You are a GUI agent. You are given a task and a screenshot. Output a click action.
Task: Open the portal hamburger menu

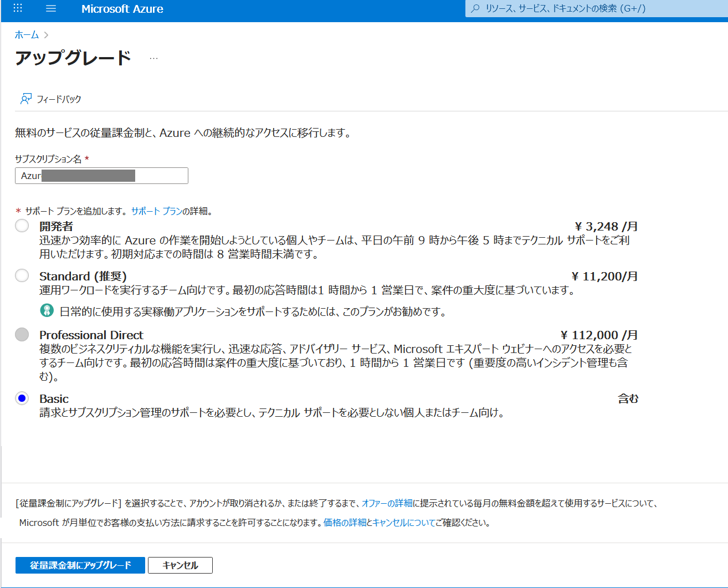(x=51, y=8)
